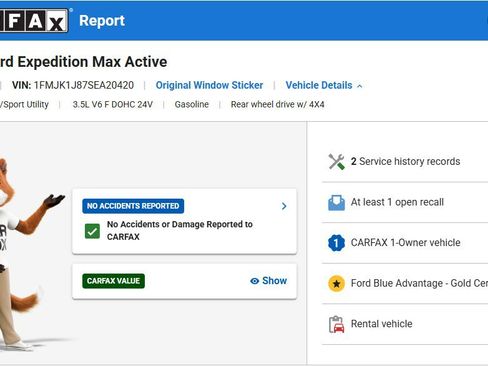Open the Rental vehicle row
The width and height of the screenshot is (488, 366).
pos(405,324)
